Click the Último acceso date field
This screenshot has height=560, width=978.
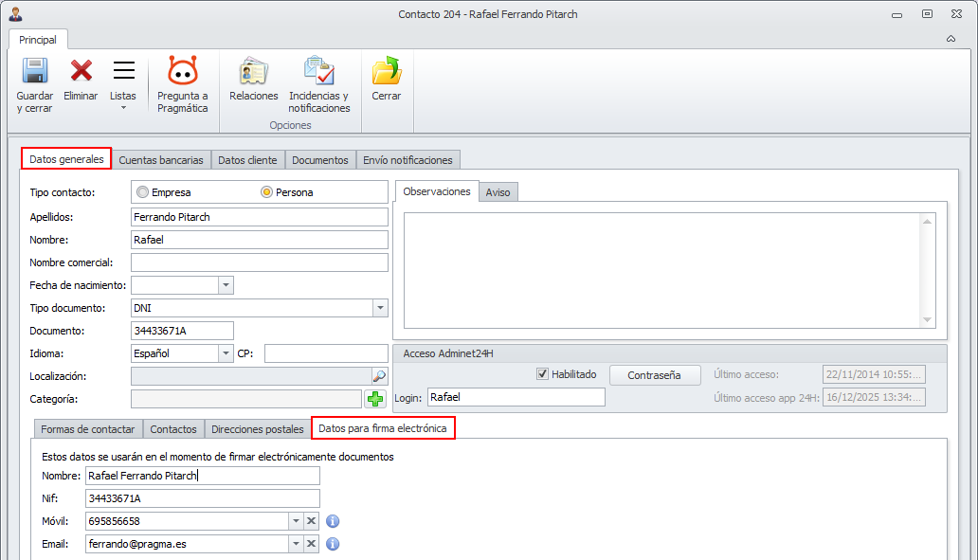point(874,375)
